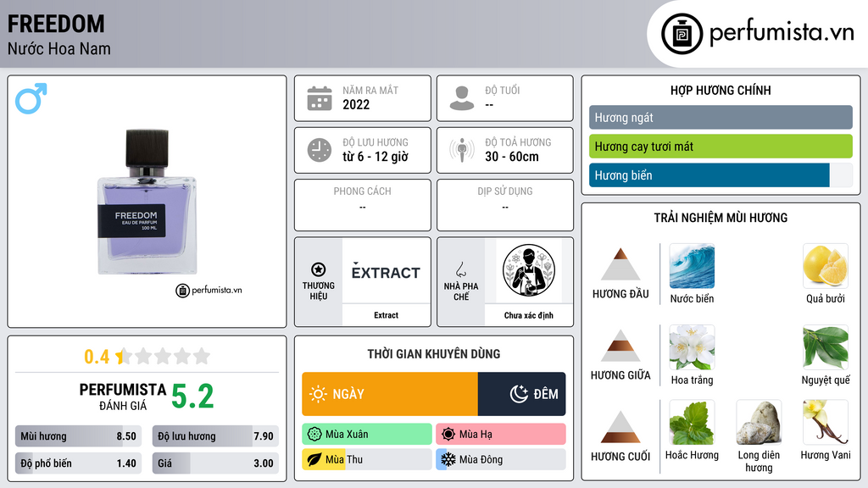Image resolution: width=868 pixels, height=488 pixels.
Task: Click the 'Chưa xác định' perfumer label
Action: pyautogui.click(x=529, y=315)
